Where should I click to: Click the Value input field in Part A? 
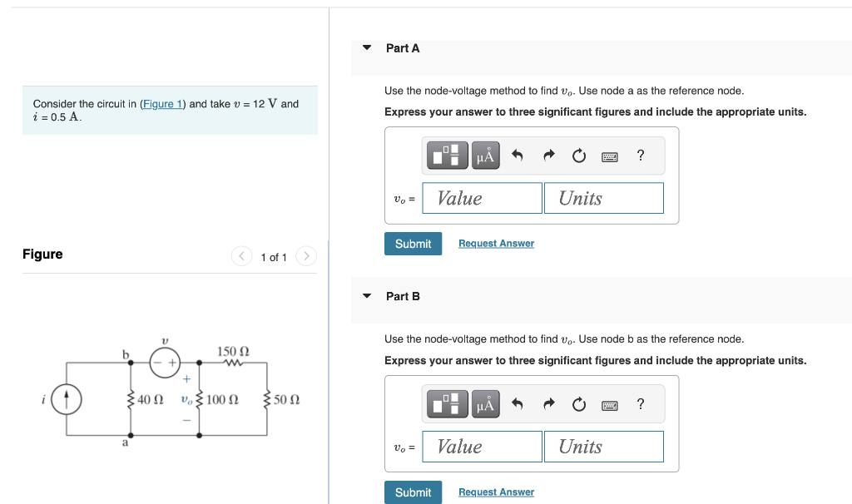point(482,197)
